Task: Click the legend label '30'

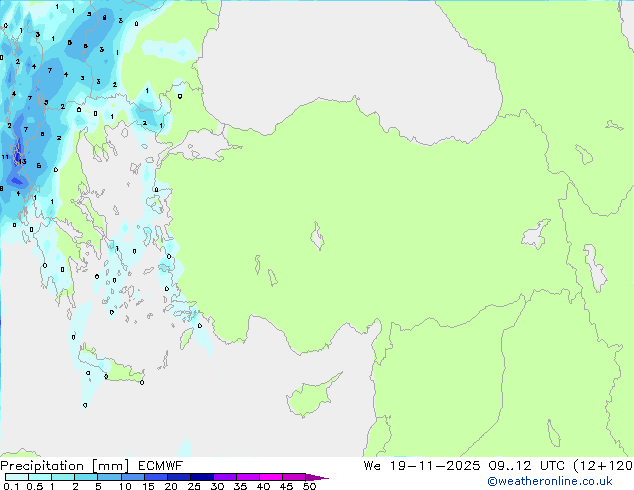Action: 217,486
